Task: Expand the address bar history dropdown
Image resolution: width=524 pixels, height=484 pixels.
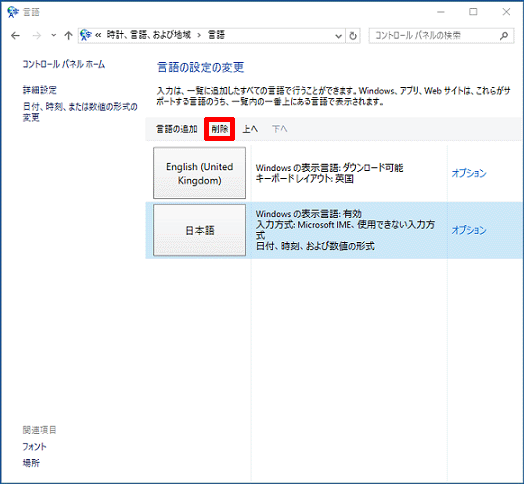Action: pos(339,36)
